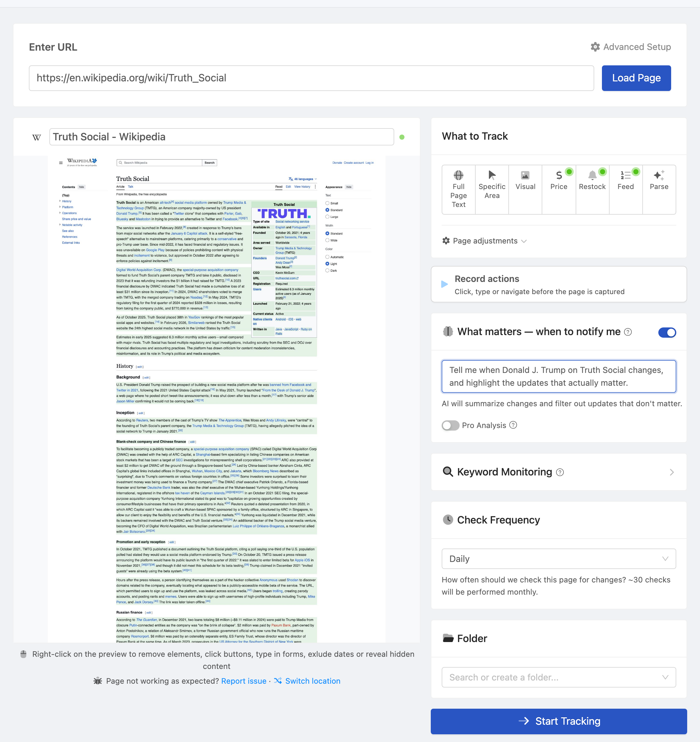The height and width of the screenshot is (742, 700).
Task: Click the green status dot beside title
Action: (x=402, y=137)
